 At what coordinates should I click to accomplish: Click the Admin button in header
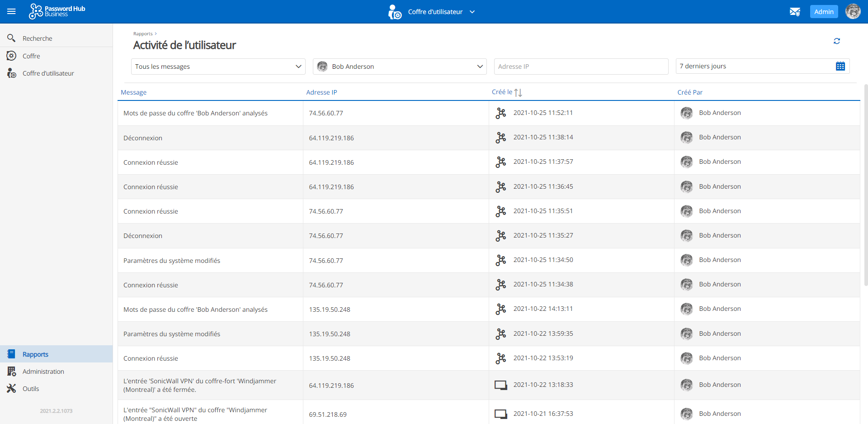(x=823, y=12)
